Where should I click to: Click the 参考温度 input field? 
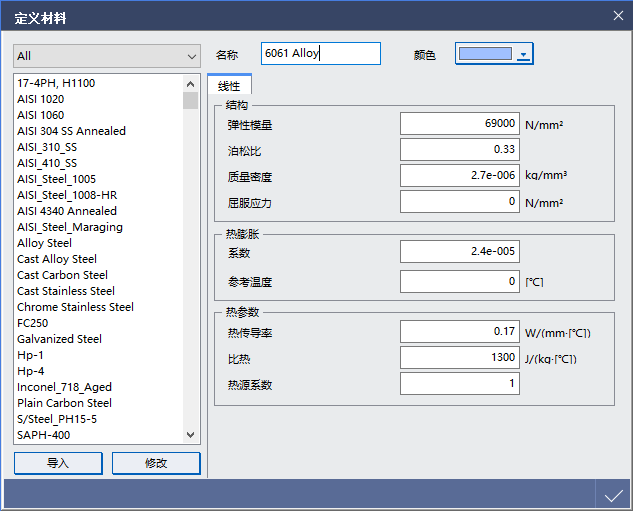tap(459, 281)
